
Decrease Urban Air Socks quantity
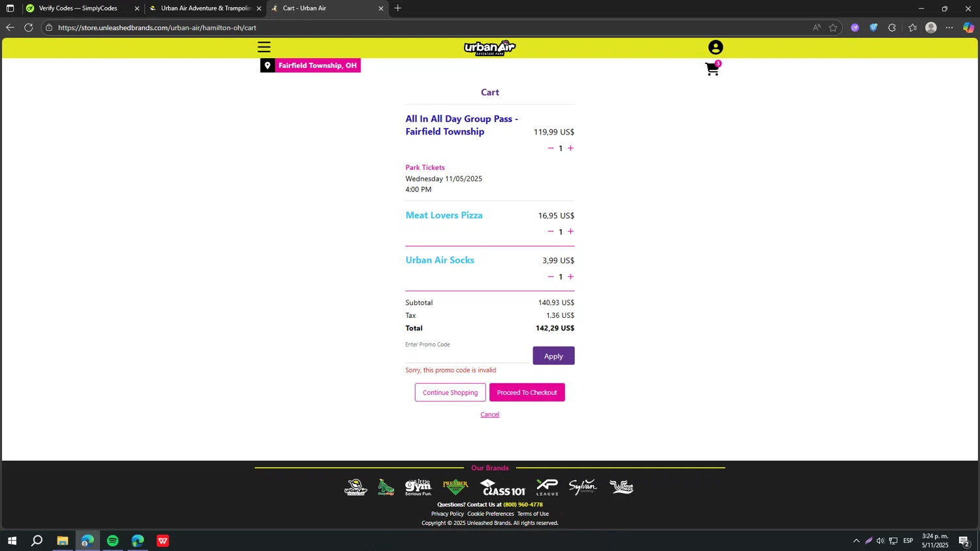pos(551,277)
